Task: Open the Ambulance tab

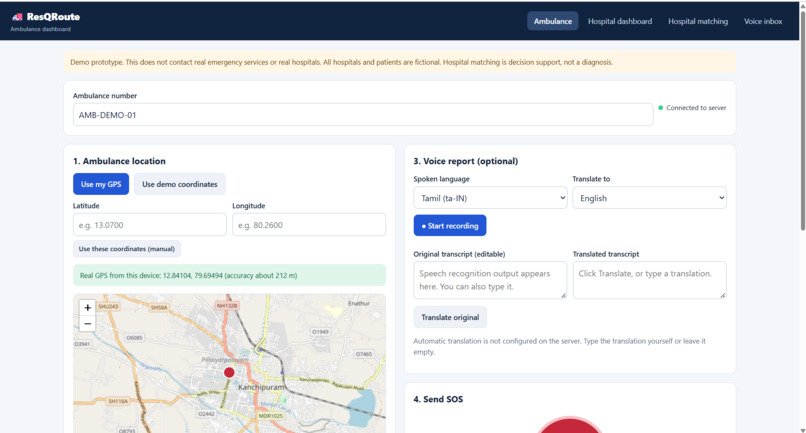Action: point(553,21)
